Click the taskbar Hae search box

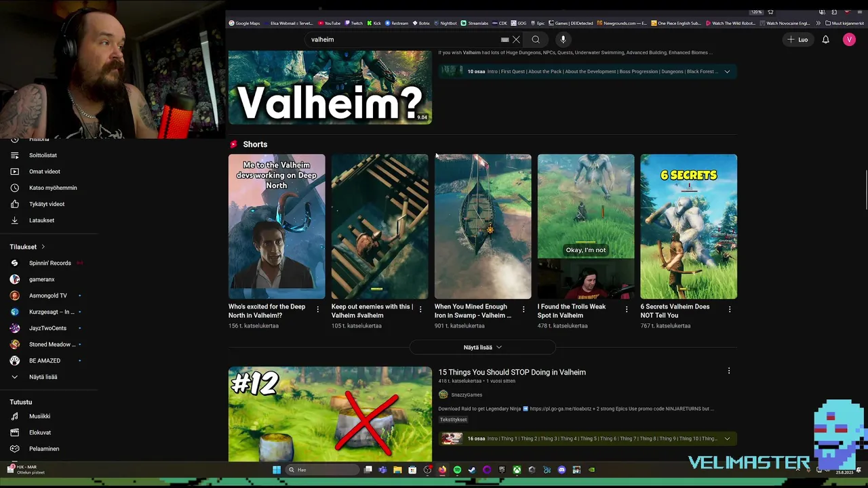(322, 470)
